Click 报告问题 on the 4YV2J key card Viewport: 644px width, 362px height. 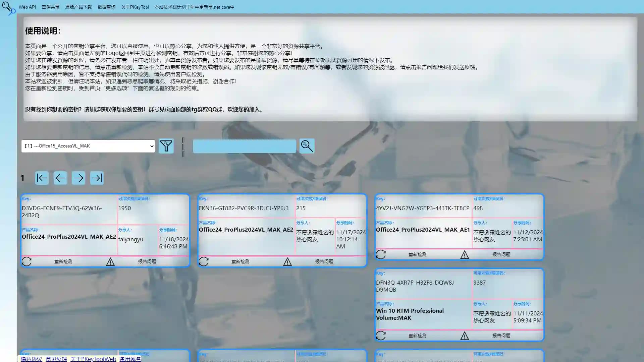[x=501, y=254]
